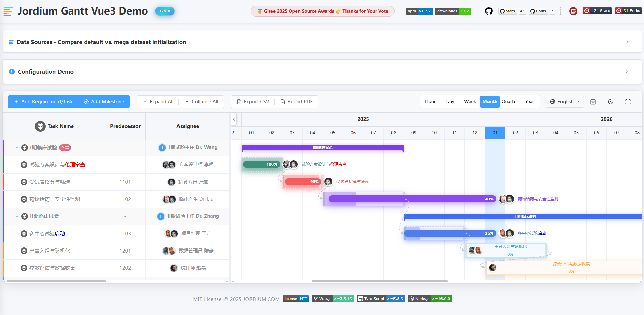644x315 pixels.
Task: Collapse the task list panel with left arrow
Action: (233, 119)
